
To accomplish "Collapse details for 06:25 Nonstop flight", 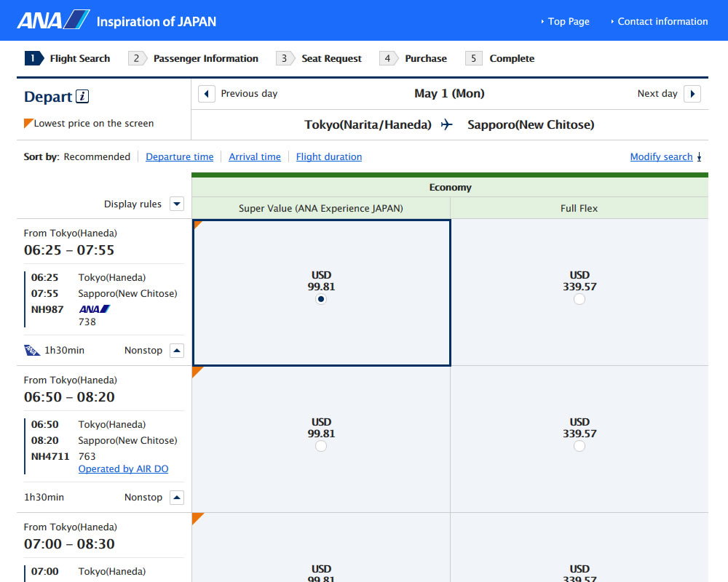I will click(176, 351).
